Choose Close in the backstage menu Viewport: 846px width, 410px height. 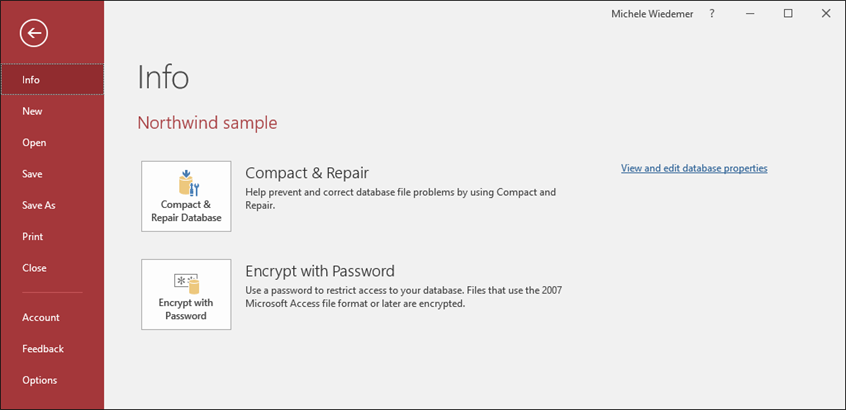pos(52,268)
